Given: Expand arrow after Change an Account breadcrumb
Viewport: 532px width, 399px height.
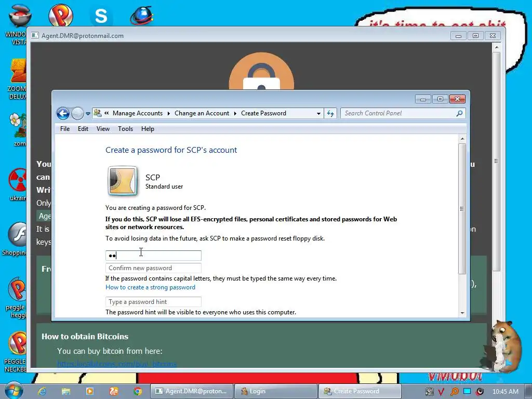Looking at the screenshot, I should [x=235, y=113].
